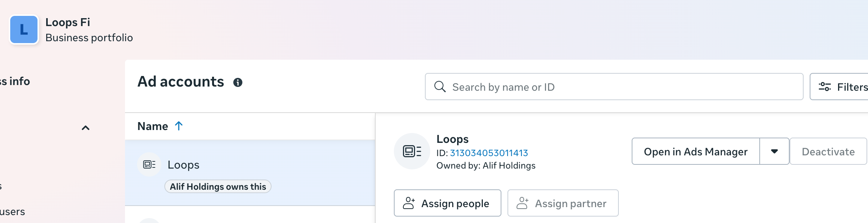Click the search magnifying glass icon
Image resolution: width=868 pixels, height=223 pixels.
pos(440,87)
